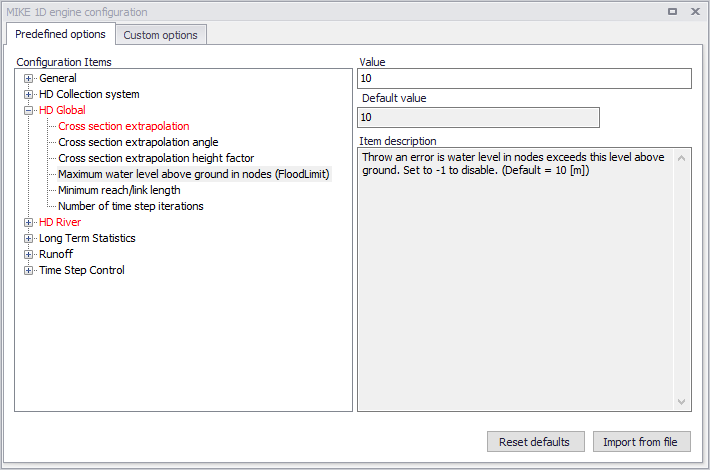
Task: Close the MIKE 1D engine configuration window
Action: [x=696, y=12]
